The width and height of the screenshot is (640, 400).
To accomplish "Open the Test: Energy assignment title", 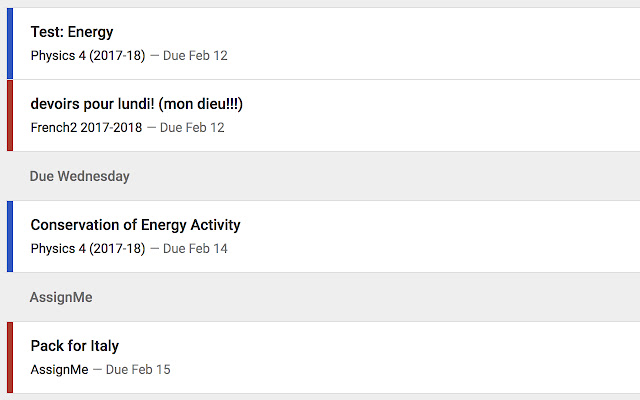I will coord(72,32).
